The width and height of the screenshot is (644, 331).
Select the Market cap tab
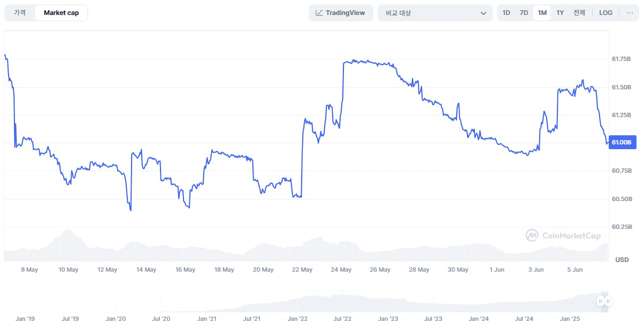click(x=61, y=13)
